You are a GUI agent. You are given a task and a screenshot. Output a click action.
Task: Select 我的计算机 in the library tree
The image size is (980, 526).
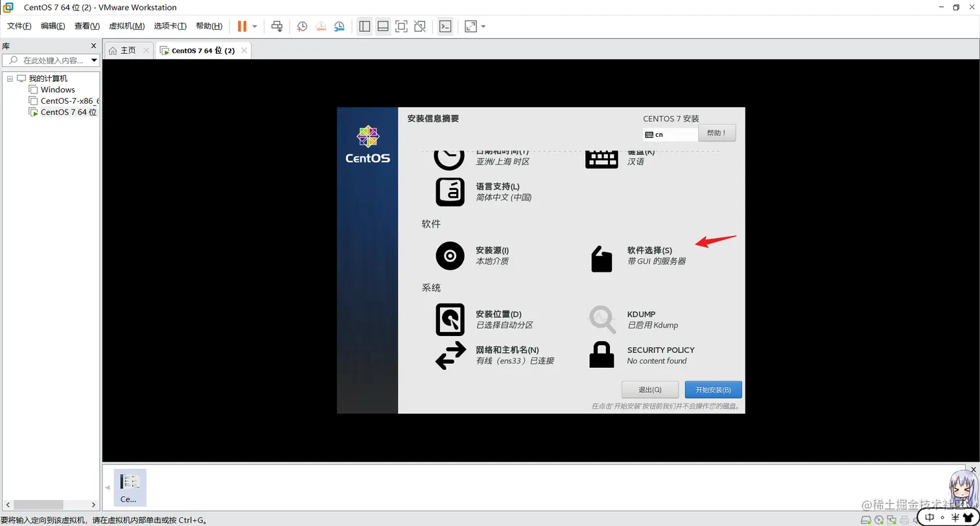pos(42,78)
